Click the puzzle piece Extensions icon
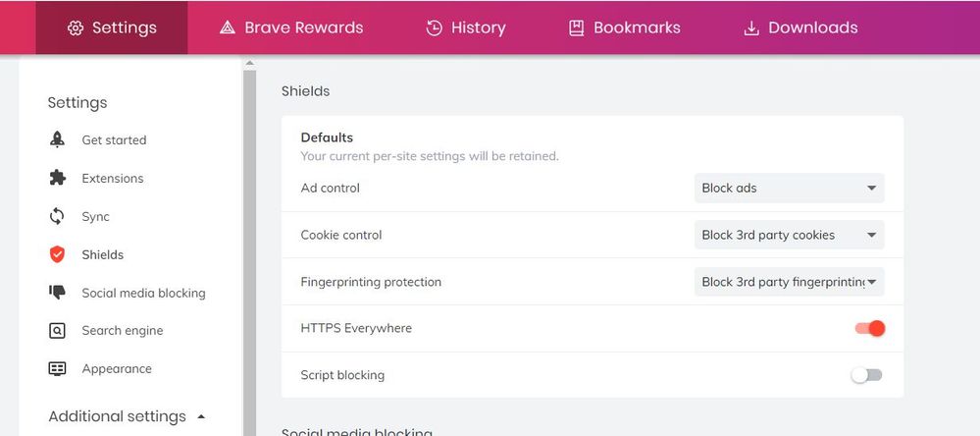This screenshot has width=980, height=436. 57,178
